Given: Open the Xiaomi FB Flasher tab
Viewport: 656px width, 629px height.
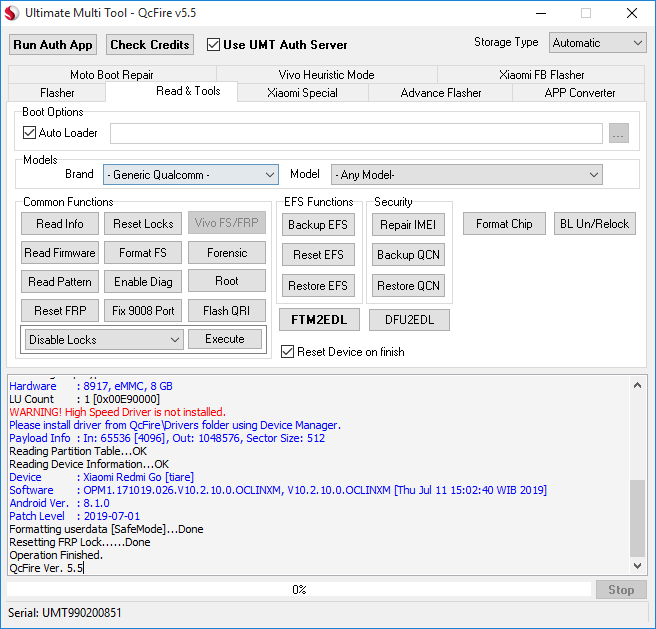Looking at the screenshot, I should pos(541,74).
